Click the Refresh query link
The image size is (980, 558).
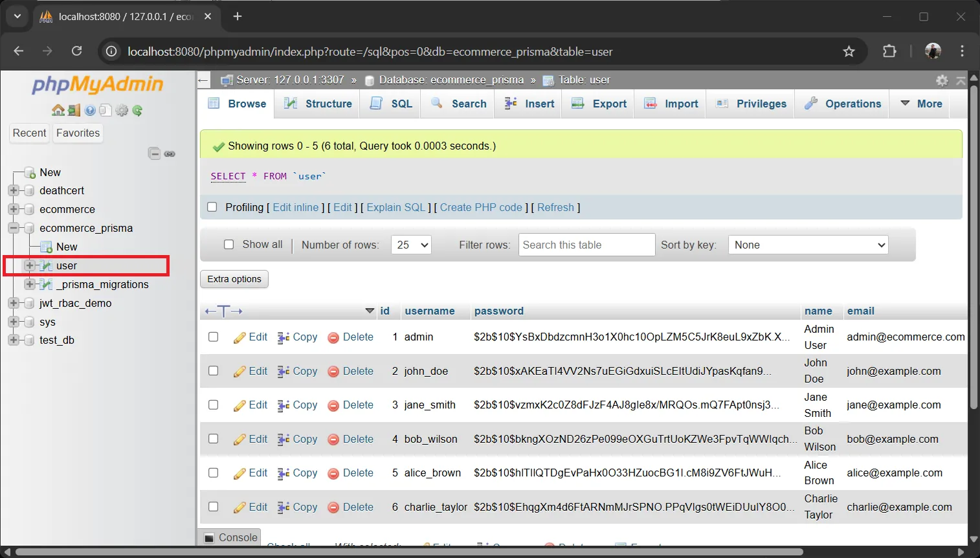tap(555, 207)
